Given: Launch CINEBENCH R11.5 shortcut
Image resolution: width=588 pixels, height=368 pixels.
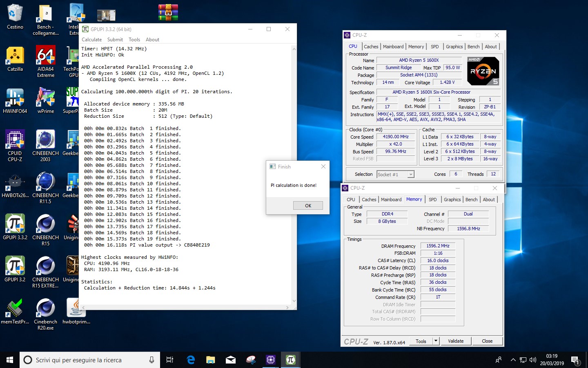Looking at the screenshot, I should click(x=46, y=188).
